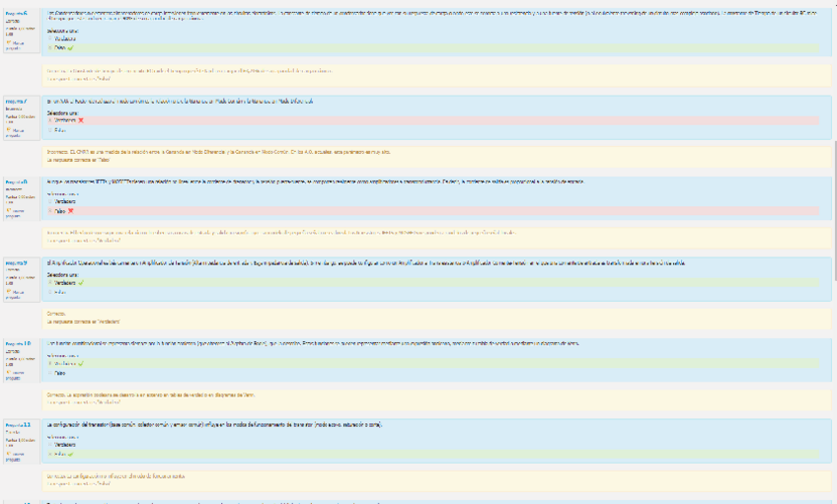Click 'Selecciona una:' label in question 9
837x504 pixels.
[x=62, y=275]
